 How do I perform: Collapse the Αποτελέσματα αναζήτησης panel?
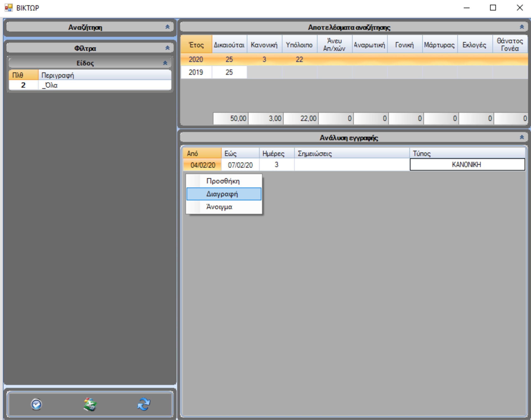522,27
